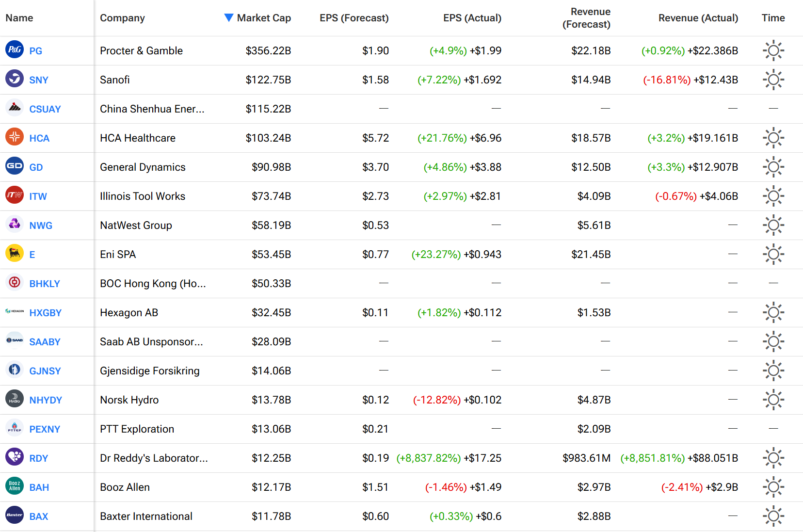
Task: Select HCA's (+21.76%) +$6.96 EPS cell
Action: [x=459, y=138]
